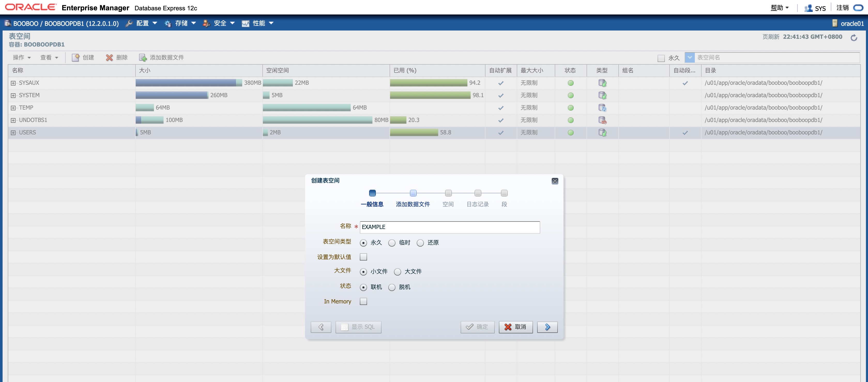
Task: Click the tablespace name input field
Action: tap(450, 227)
